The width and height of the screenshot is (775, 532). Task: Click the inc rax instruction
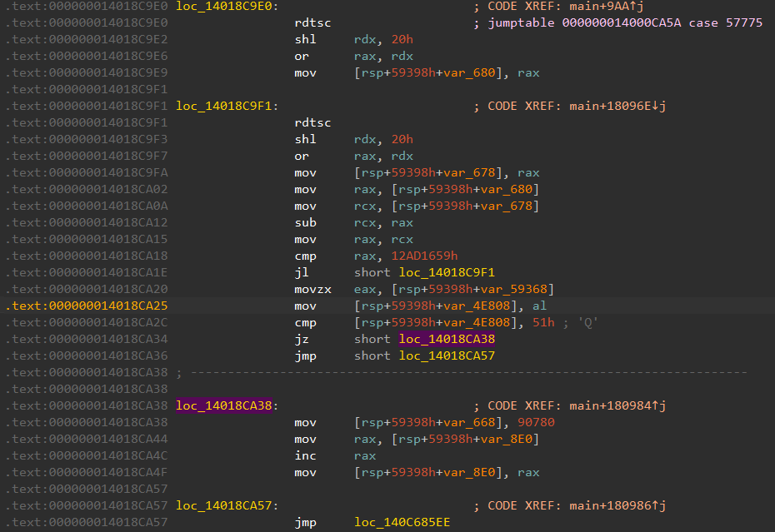coord(325,455)
